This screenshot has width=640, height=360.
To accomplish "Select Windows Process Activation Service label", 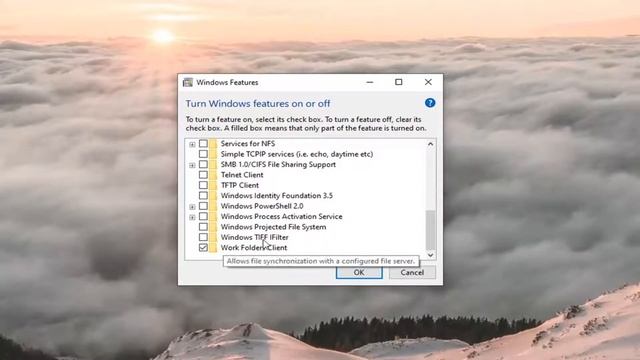I will tap(282, 216).
